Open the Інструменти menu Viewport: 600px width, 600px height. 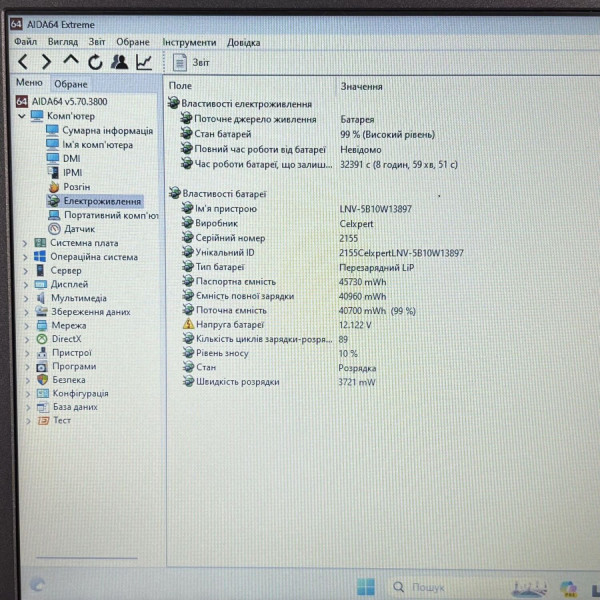click(x=189, y=42)
